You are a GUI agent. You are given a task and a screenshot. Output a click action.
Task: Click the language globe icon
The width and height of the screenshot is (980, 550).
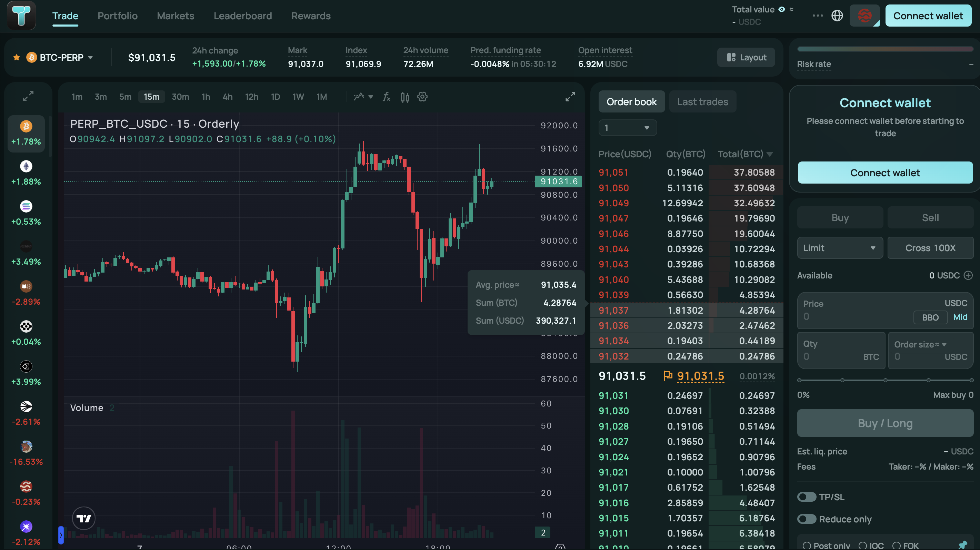coord(837,16)
